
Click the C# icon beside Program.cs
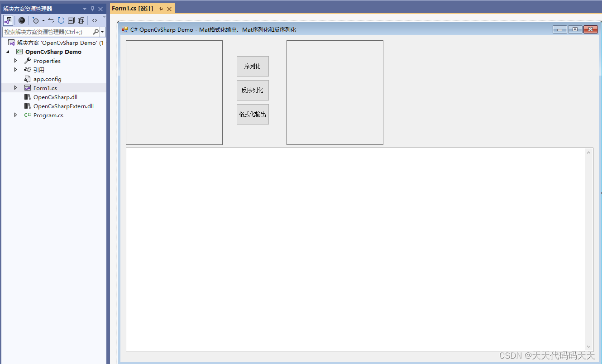tap(27, 115)
